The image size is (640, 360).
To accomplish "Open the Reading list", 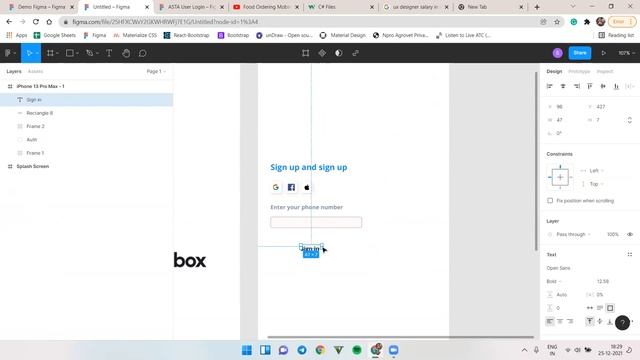I will click(616, 36).
